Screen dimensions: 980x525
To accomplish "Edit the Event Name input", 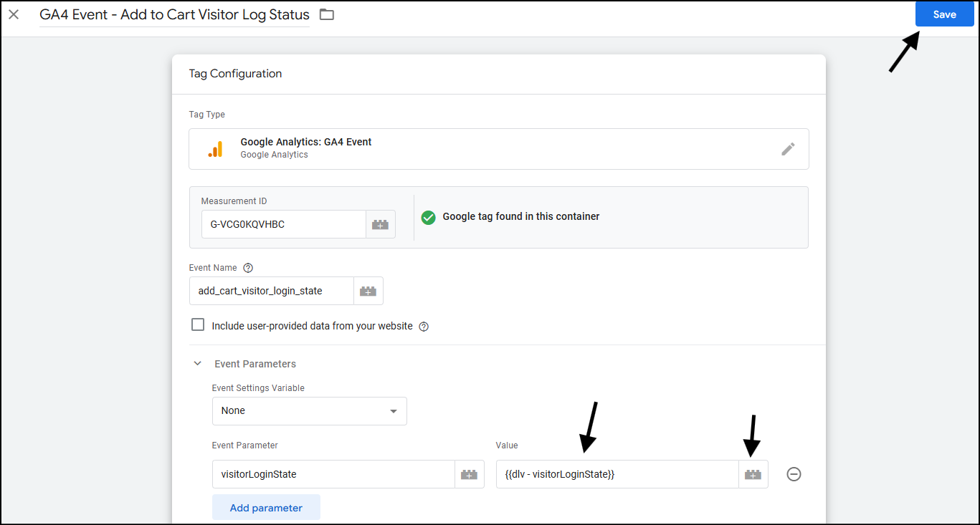I will [272, 291].
